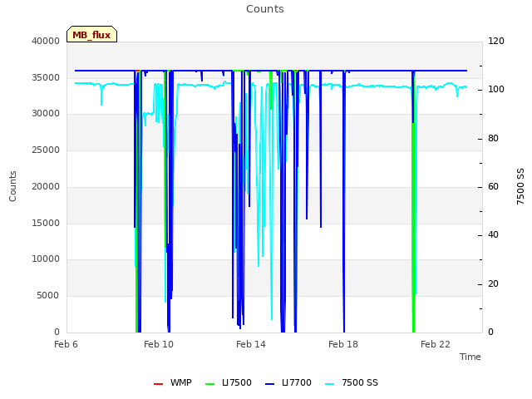Click the 10000 left axis tick label
This screenshot has height=399, width=532.
click(46, 259)
